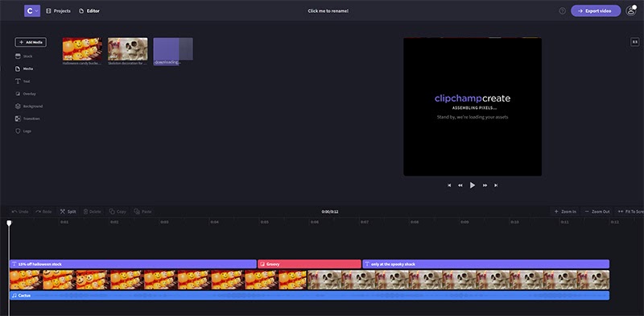Screen dimensions: 644x316
Task: Open the user account avatar
Action: coord(631,10)
